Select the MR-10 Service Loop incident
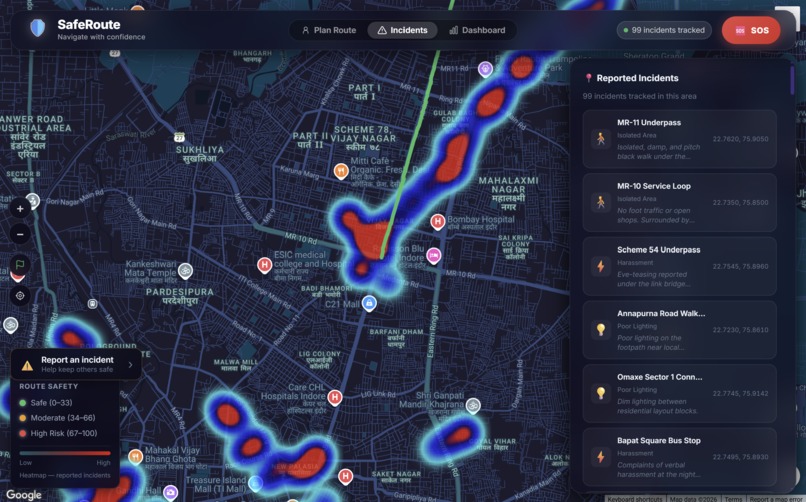The height and width of the screenshot is (502, 806). pos(679,202)
